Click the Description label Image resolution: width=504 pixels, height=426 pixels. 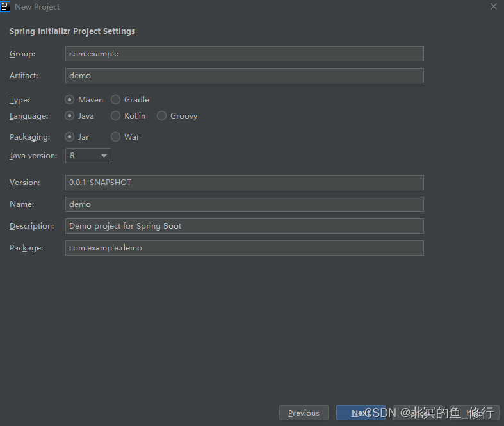(32, 226)
